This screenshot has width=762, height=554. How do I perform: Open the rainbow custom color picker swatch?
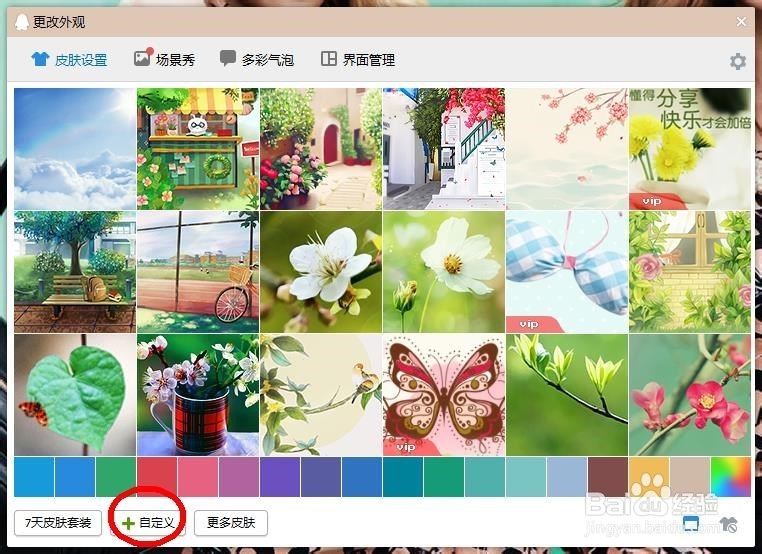click(x=730, y=477)
